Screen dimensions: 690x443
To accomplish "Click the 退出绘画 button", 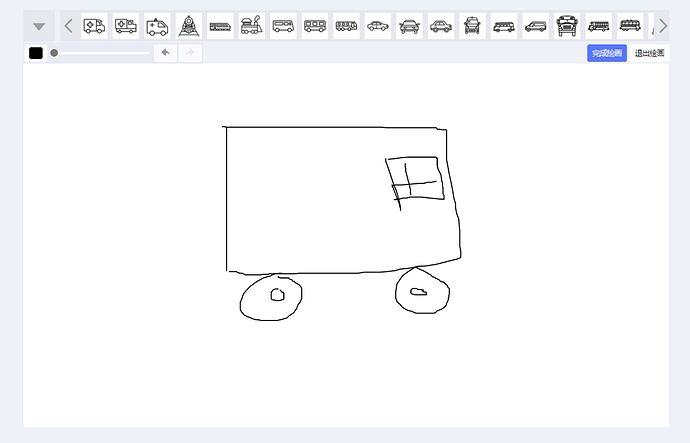I will pyautogui.click(x=648, y=53).
